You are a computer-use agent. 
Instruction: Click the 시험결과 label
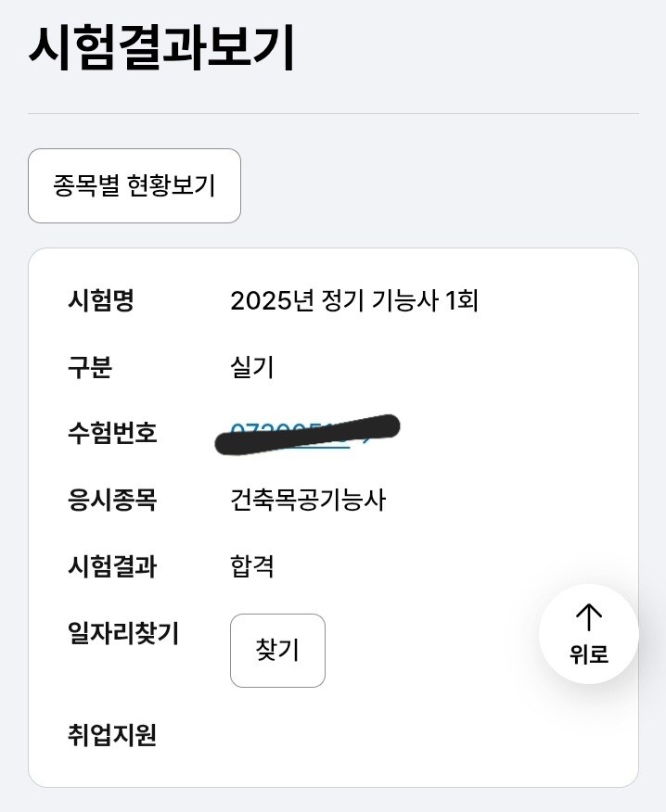coord(112,565)
